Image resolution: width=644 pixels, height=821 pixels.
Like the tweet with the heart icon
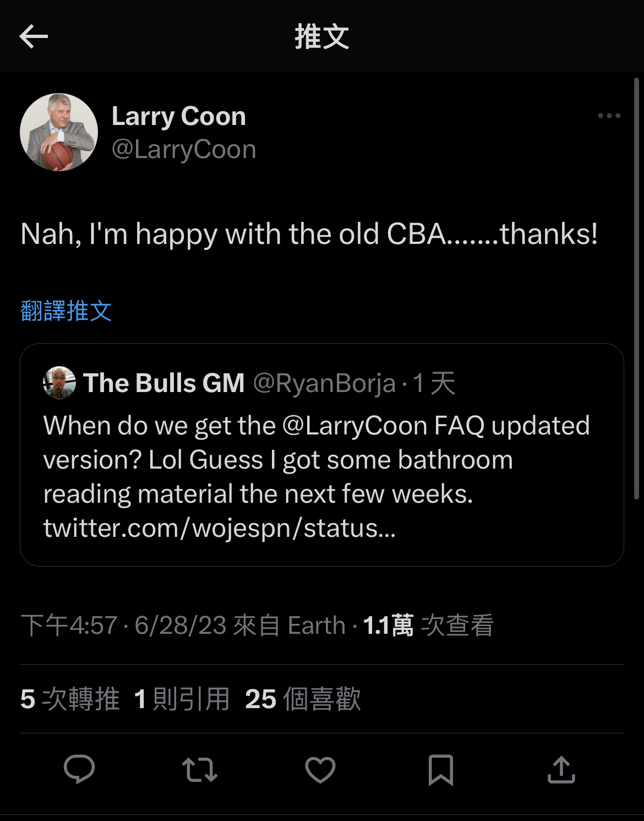point(320,770)
